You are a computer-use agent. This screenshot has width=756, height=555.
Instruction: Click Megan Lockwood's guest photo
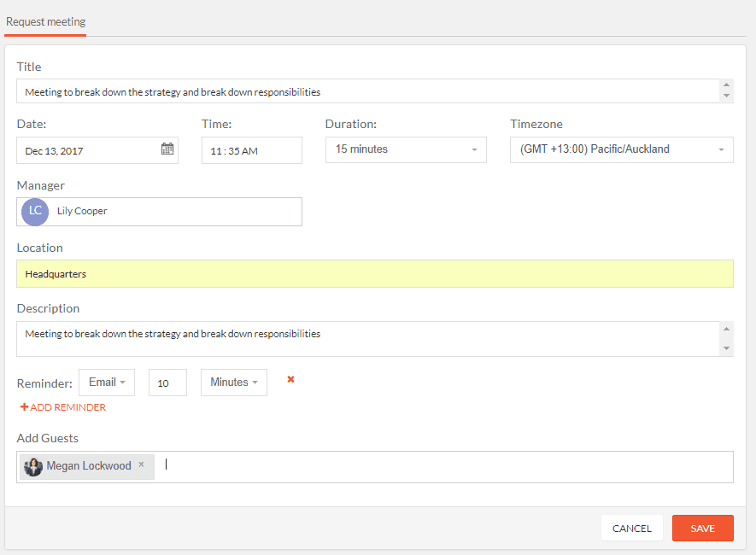[33, 466]
